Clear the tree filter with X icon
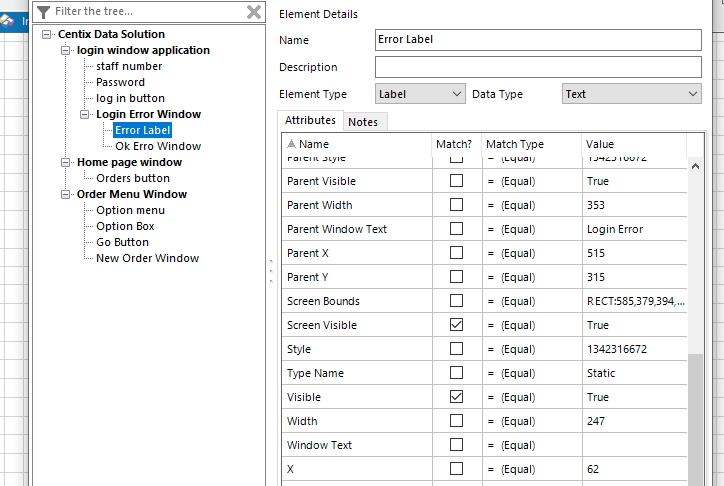The width and height of the screenshot is (724, 486). (x=254, y=12)
